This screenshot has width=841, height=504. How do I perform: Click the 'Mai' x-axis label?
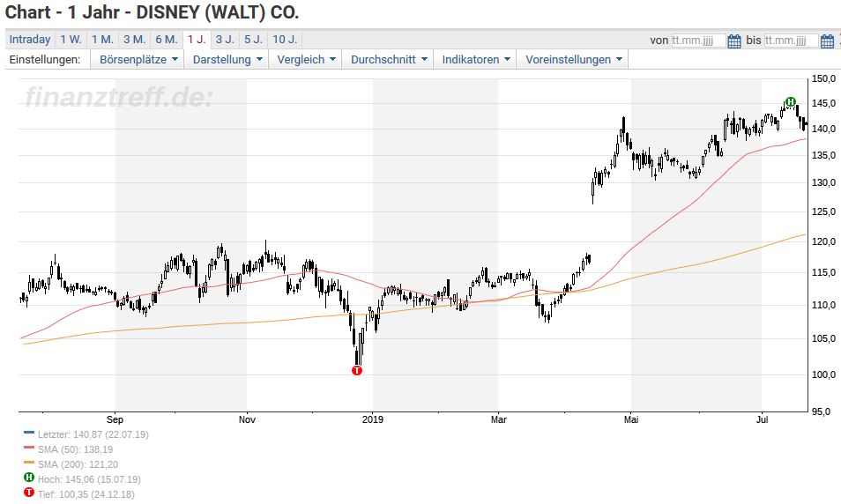coord(631,419)
